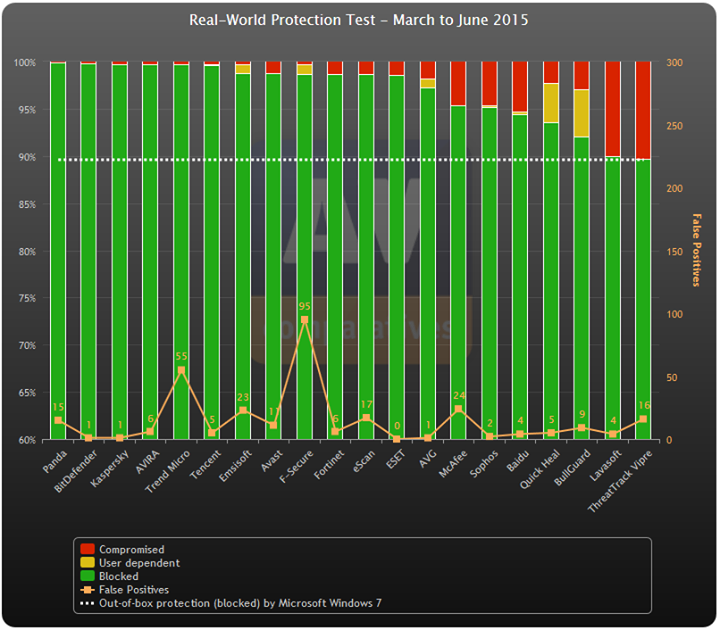Click the ThreatTrack Vipre marker labeled 16
Image resolution: width=720 pixels, height=630 pixels.
642,419
